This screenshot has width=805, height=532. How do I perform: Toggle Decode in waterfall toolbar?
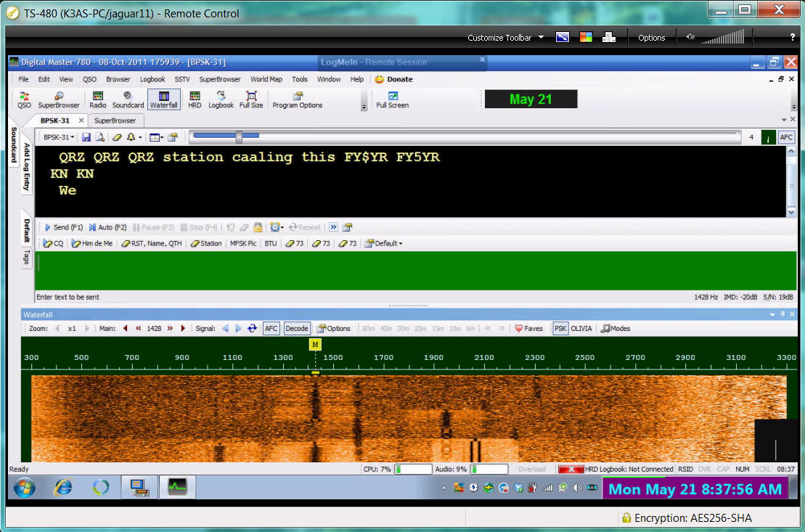pos(297,329)
